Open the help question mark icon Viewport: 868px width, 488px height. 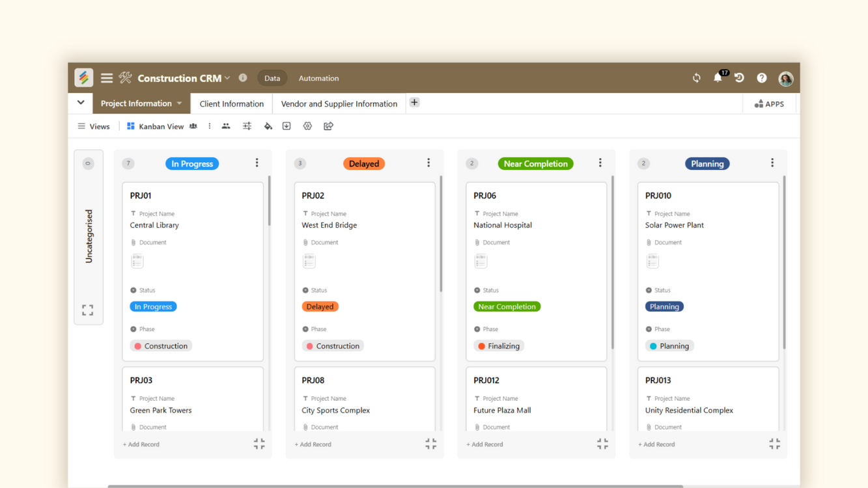[762, 78]
